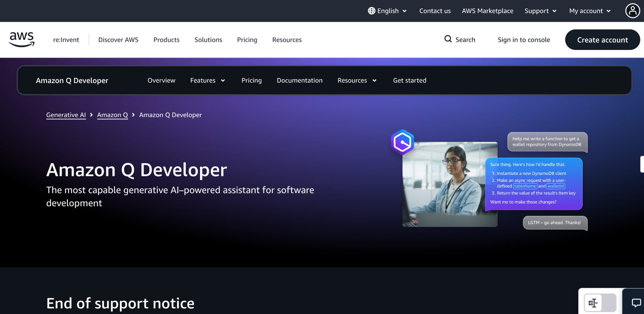
Task: Go to the AWS logo home link
Action: [x=22, y=40]
